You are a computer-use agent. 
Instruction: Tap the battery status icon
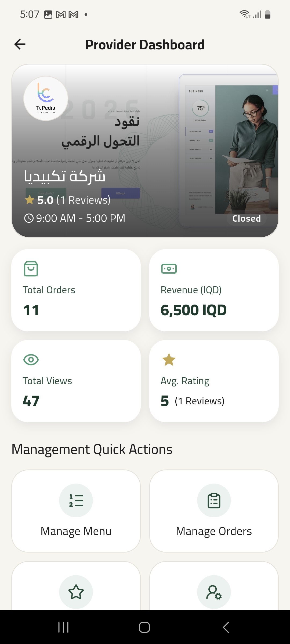(268, 14)
